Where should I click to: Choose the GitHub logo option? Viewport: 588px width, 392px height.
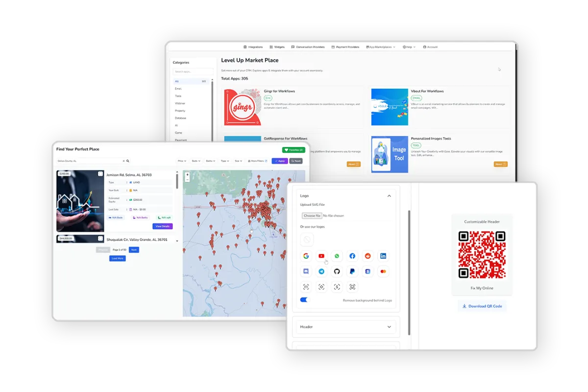(x=337, y=271)
